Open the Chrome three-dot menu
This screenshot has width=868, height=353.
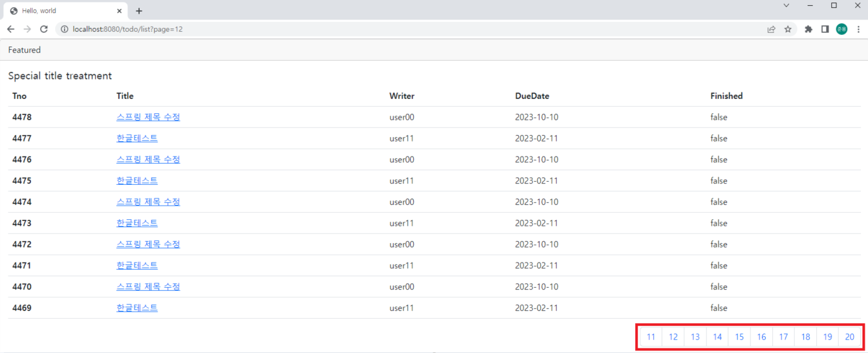858,29
